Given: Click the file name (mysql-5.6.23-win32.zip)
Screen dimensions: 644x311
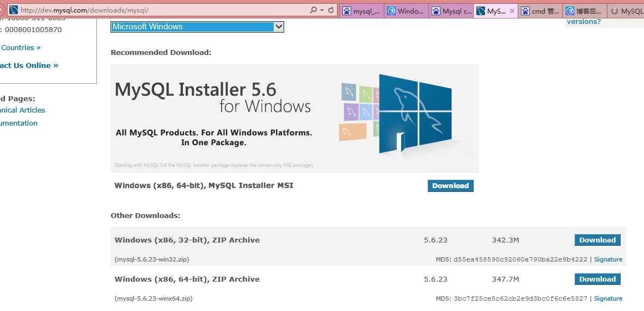Looking at the screenshot, I should [152, 259].
